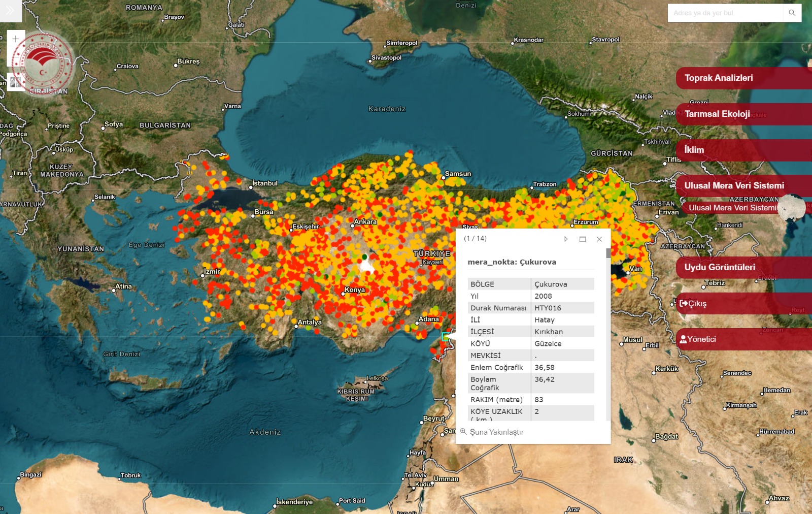Image resolution: width=812 pixels, height=514 pixels.
Task: Maximize the feature popup window
Action: tap(583, 239)
